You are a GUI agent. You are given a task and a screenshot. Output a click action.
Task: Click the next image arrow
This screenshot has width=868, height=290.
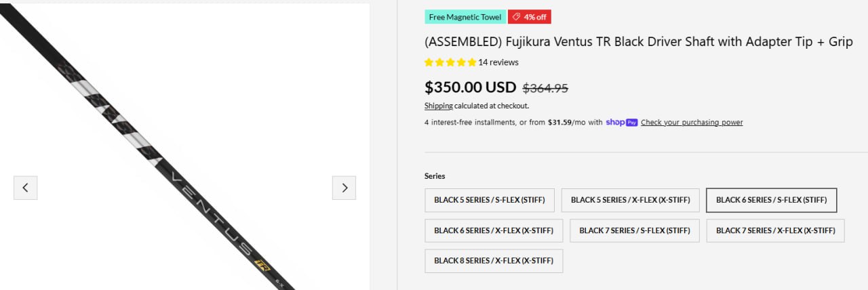344,188
